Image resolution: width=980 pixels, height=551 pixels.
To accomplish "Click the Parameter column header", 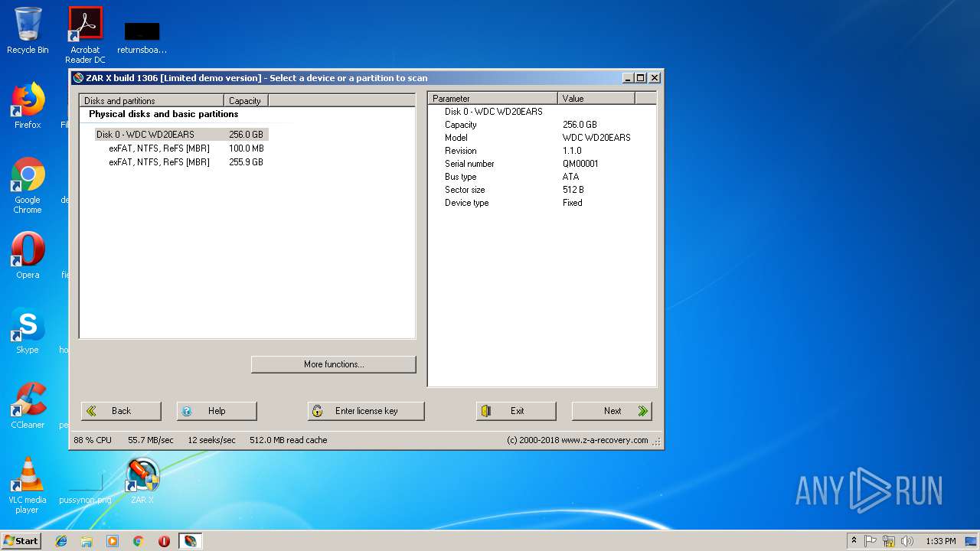I will [492, 98].
